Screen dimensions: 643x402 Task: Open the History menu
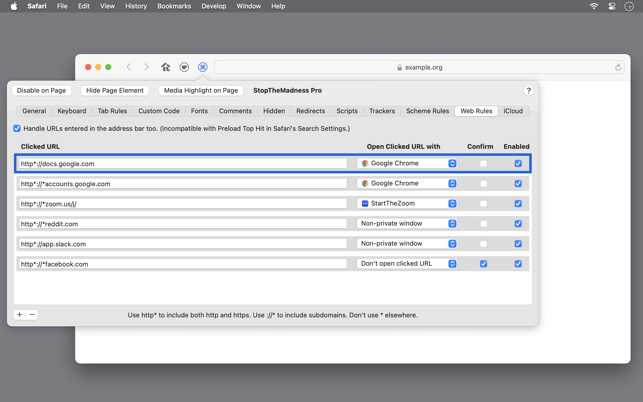pos(136,6)
